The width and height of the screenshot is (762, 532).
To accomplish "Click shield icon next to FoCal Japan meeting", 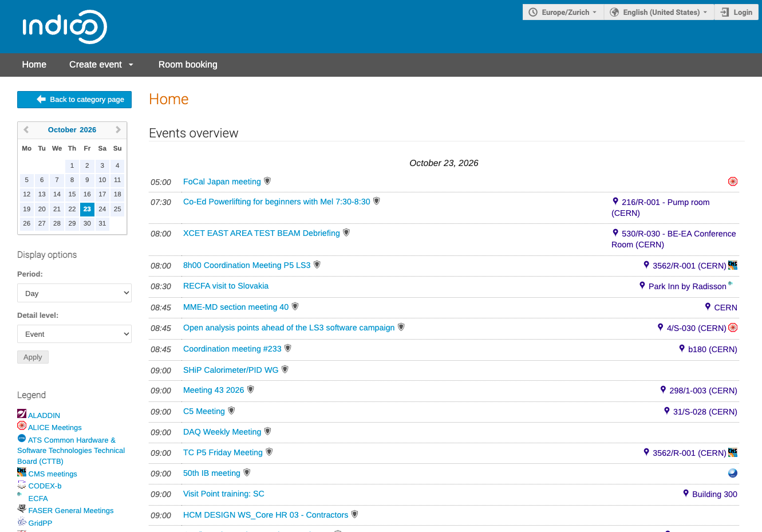I will click(267, 181).
